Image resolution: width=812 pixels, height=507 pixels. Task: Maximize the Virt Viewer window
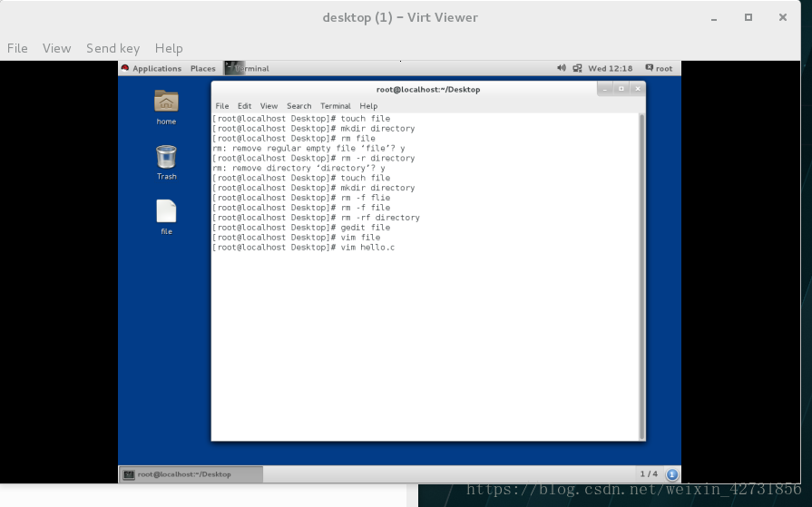pos(748,17)
